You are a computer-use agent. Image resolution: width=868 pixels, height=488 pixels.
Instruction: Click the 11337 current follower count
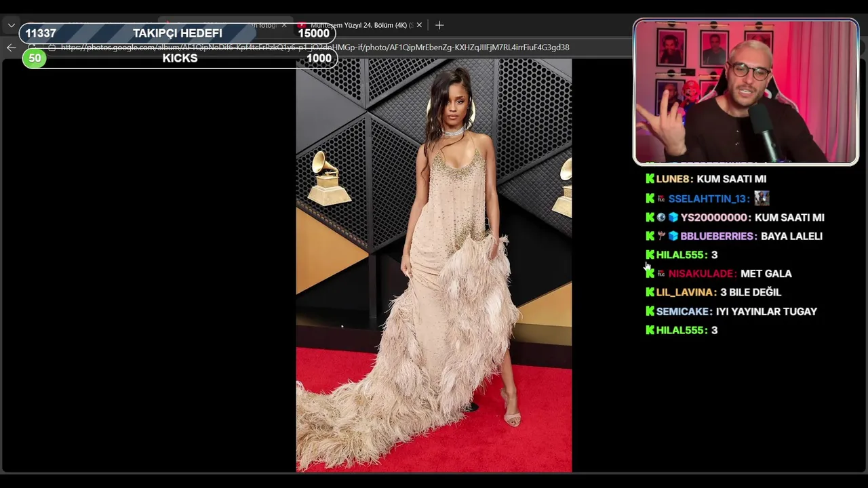click(41, 33)
